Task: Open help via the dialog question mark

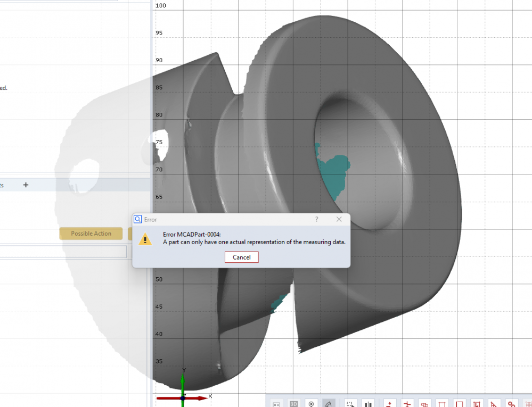Action: 317,219
